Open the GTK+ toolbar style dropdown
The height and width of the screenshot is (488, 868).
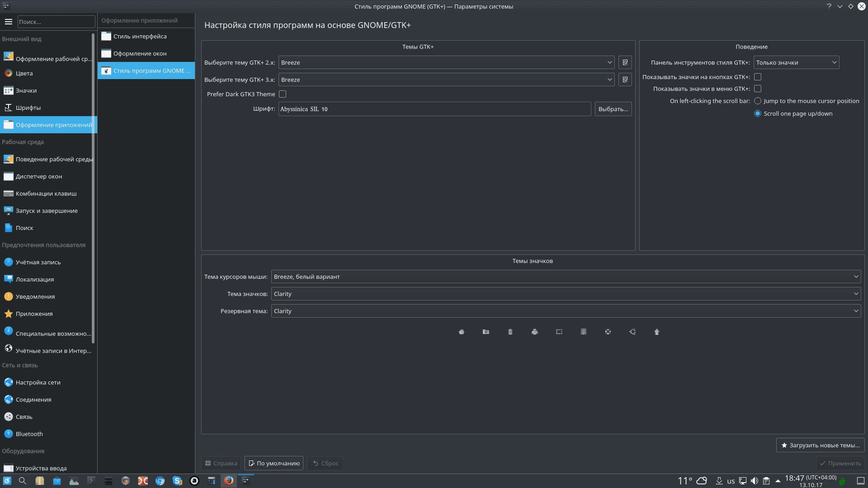tap(796, 62)
